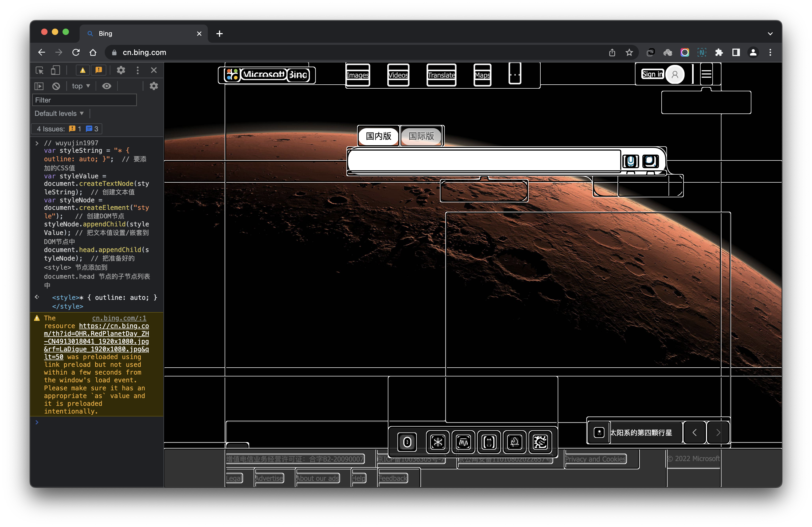Close the Bing tab
This screenshot has height=527, width=812.
199,33
